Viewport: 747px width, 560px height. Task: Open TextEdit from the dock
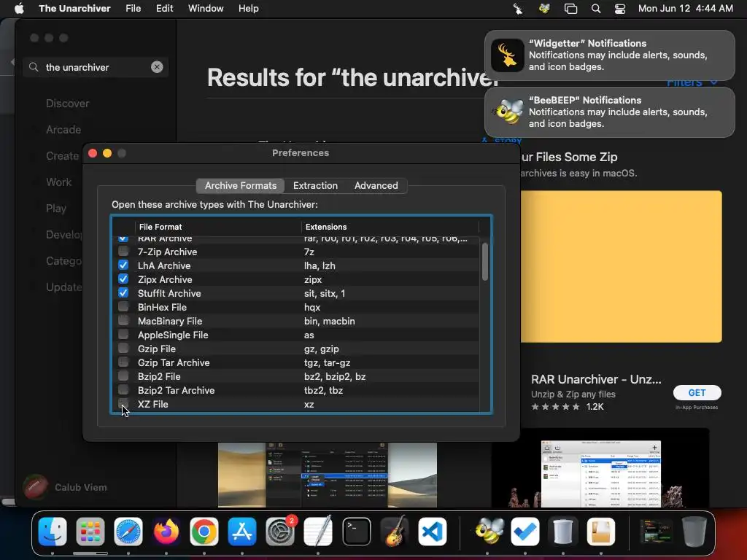(318, 532)
